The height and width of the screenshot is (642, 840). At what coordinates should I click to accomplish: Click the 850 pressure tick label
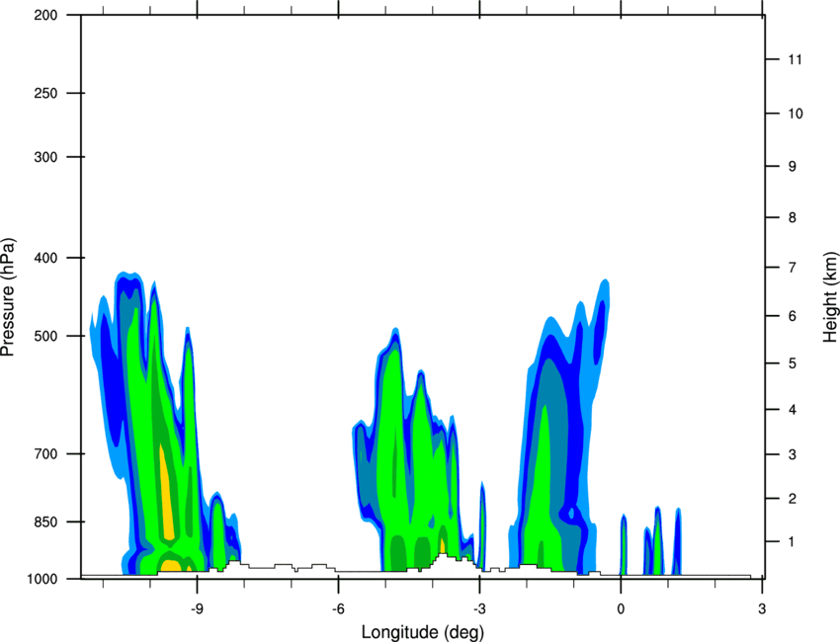45,522
